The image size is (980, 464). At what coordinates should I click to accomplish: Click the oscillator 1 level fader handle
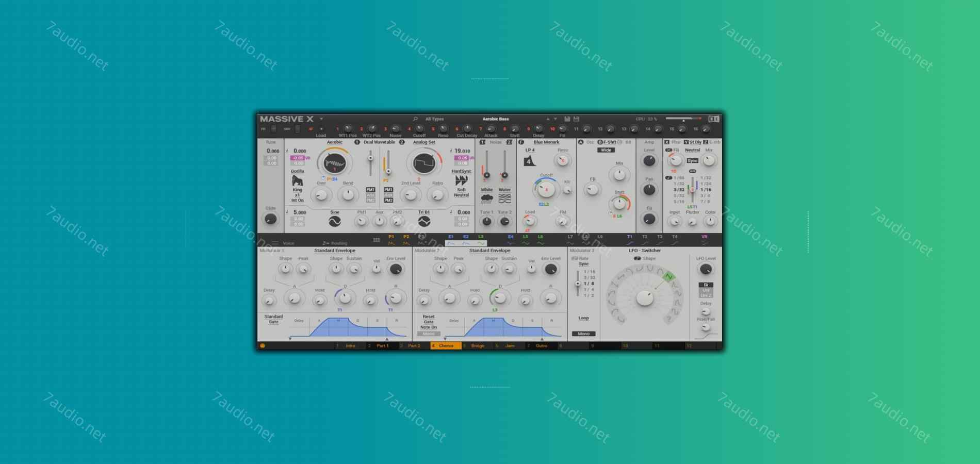point(370,158)
